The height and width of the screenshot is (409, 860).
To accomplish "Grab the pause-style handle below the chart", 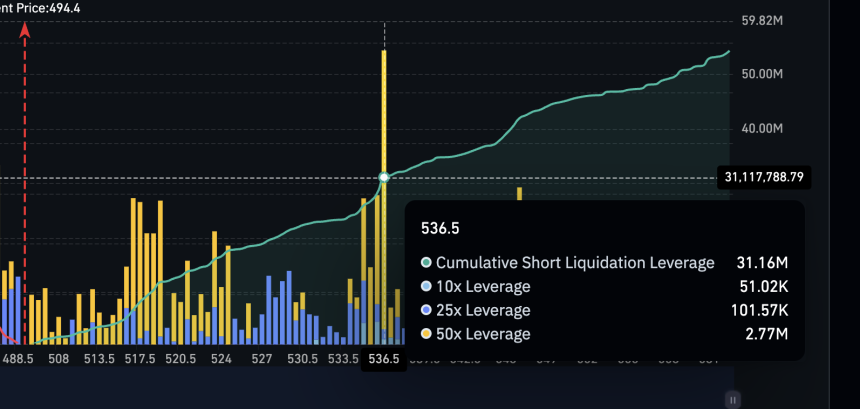I will 733,398.
